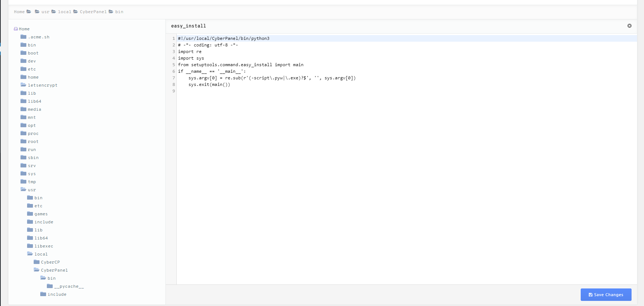Click the dev folder icon
This screenshot has height=306, width=644.
click(x=23, y=61)
